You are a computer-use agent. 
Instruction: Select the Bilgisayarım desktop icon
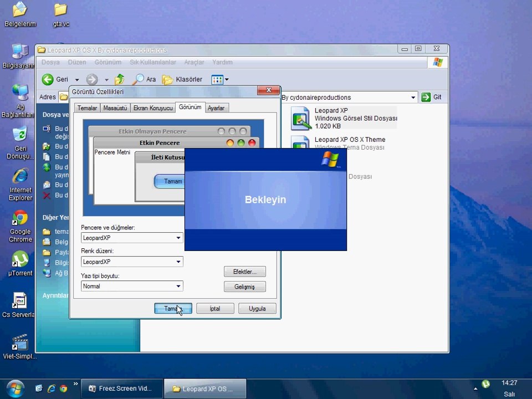point(19,56)
